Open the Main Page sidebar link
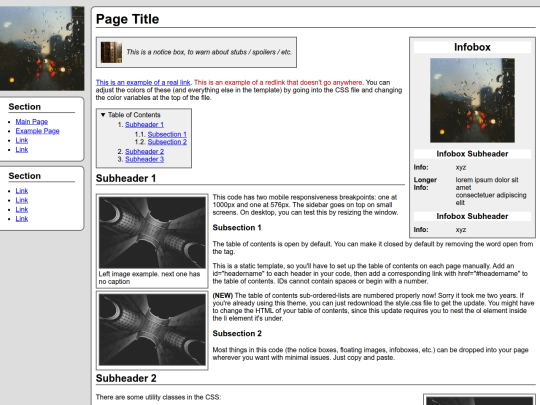Viewport: 540px width, 405px height. (32, 122)
